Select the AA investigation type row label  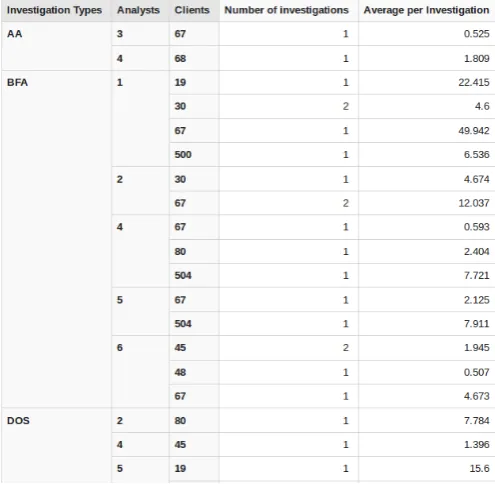(15, 34)
